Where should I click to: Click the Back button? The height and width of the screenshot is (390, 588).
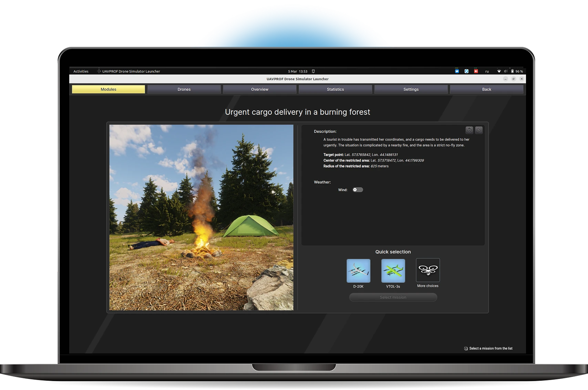pyautogui.click(x=487, y=89)
